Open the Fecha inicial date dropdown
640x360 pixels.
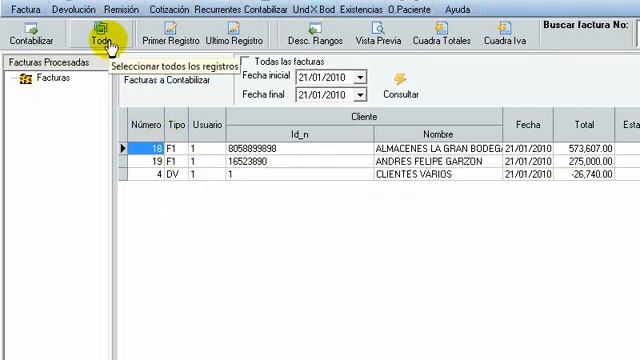pos(360,77)
